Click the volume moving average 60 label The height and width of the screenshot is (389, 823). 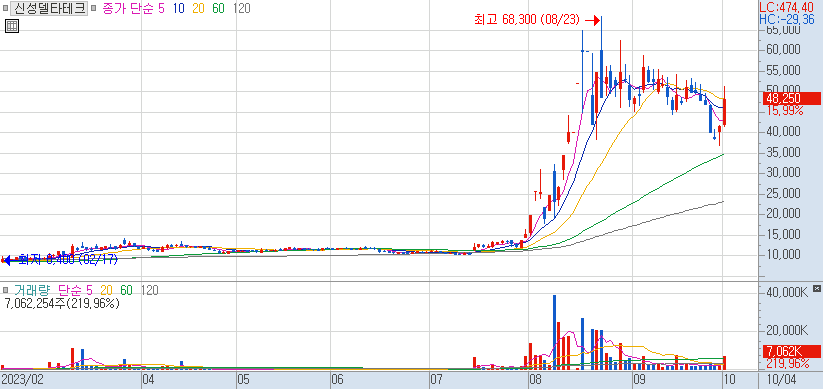click(126, 290)
